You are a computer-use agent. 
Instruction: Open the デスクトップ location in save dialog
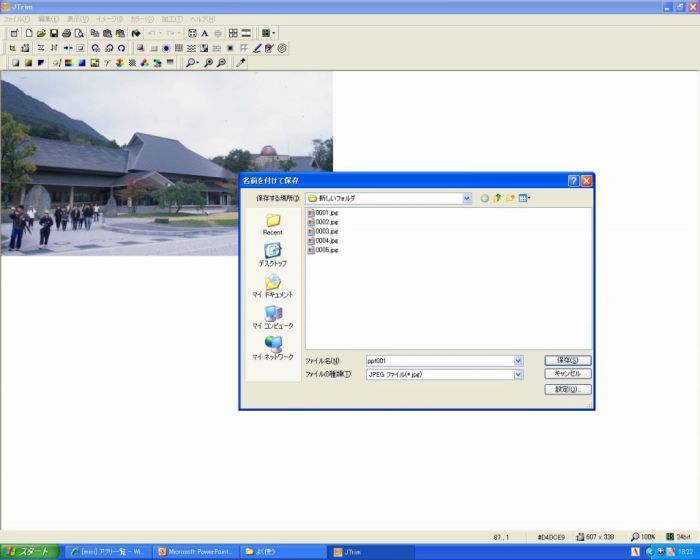pyautogui.click(x=273, y=254)
